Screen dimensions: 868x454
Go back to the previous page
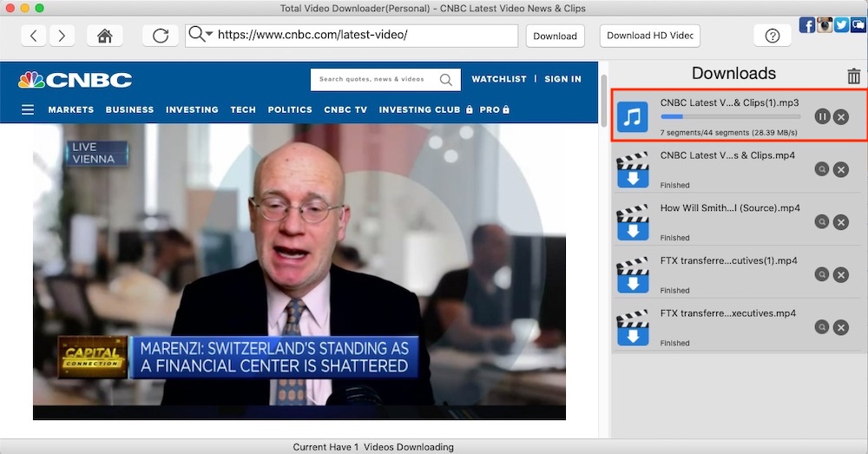(34, 36)
